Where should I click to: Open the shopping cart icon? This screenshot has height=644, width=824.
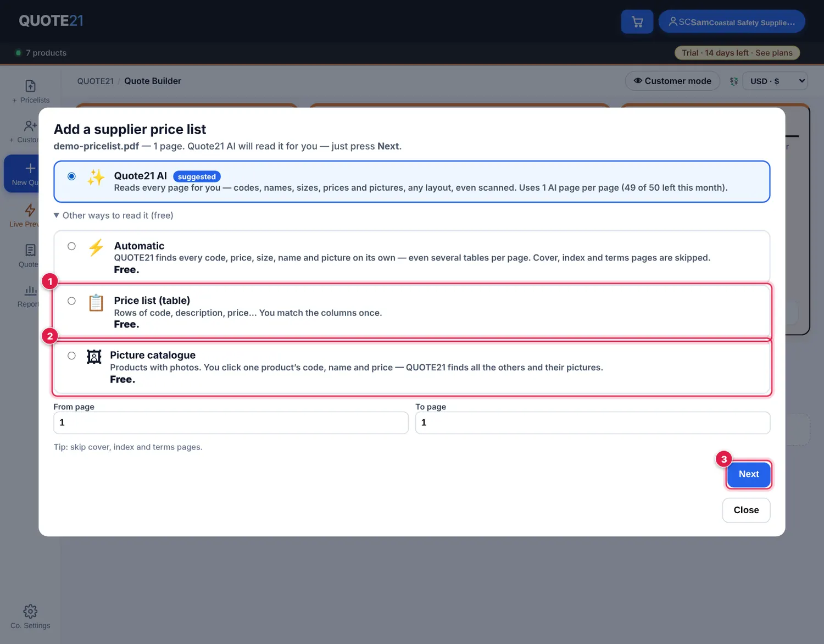click(637, 22)
